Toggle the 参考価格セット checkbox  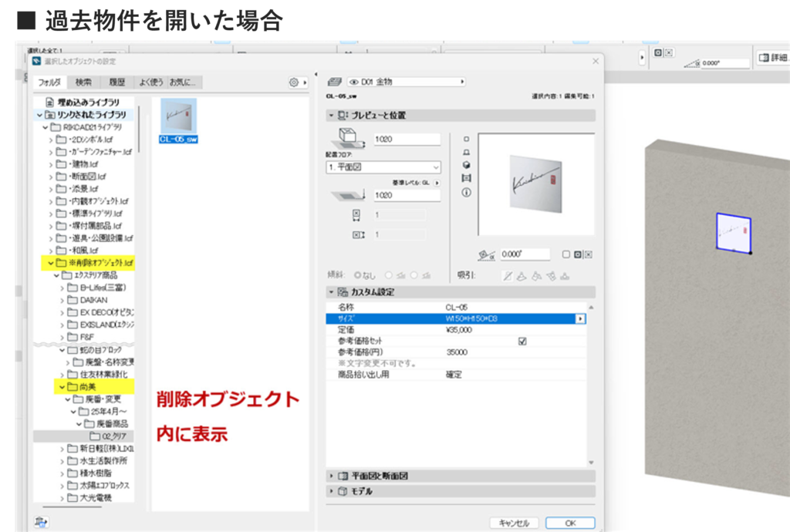click(x=522, y=342)
